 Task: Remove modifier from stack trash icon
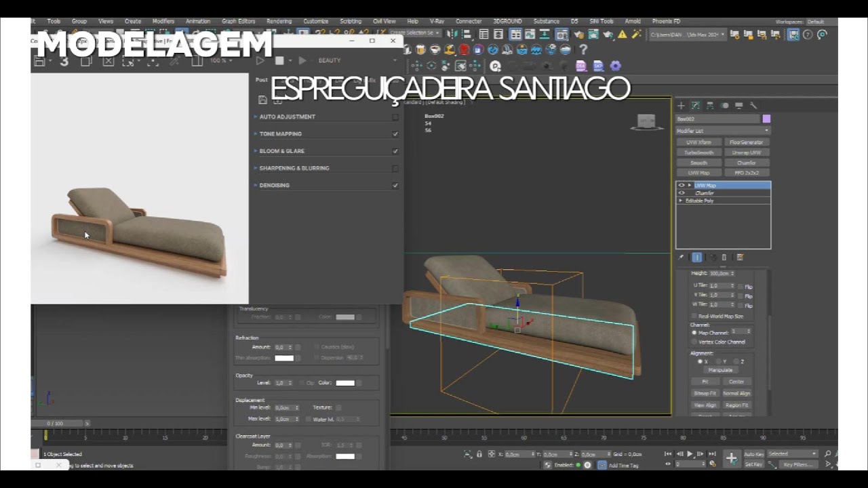pyautogui.click(x=724, y=258)
